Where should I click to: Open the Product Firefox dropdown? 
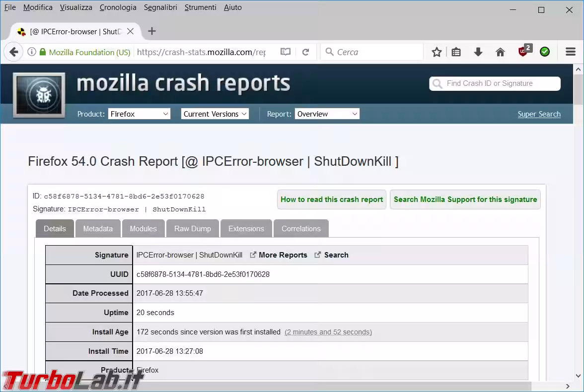pyautogui.click(x=139, y=114)
